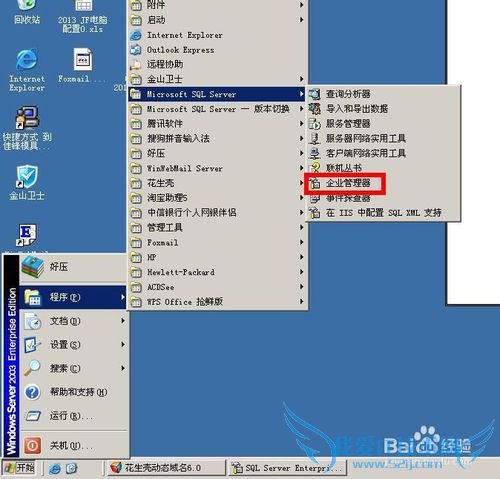Open 服务器网络实用工具
Viewport: 500px width, 479px height.
coord(384,138)
